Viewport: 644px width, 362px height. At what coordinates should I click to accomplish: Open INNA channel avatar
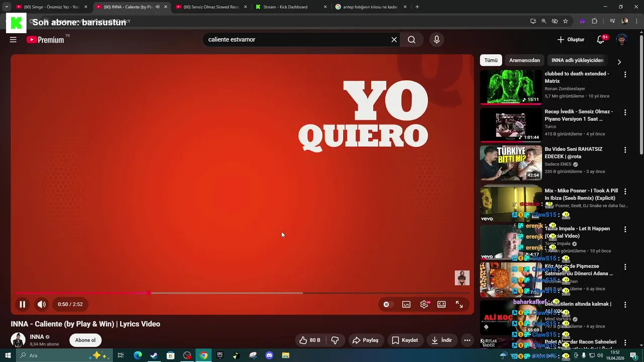(18, 340)
